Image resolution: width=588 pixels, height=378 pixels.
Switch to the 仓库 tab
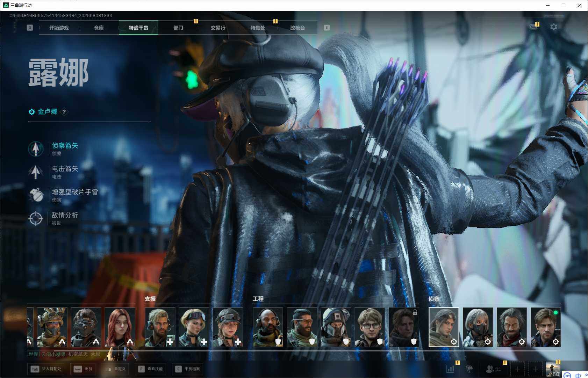point(99,28)
